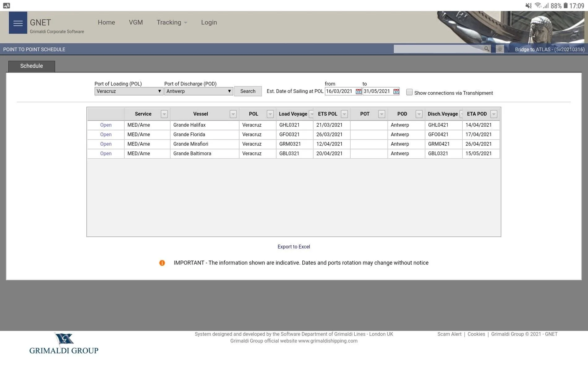Viewport: 588px width, 368px height.
Task: Click the Scam Alert footer link
Action: click(449, 334)
